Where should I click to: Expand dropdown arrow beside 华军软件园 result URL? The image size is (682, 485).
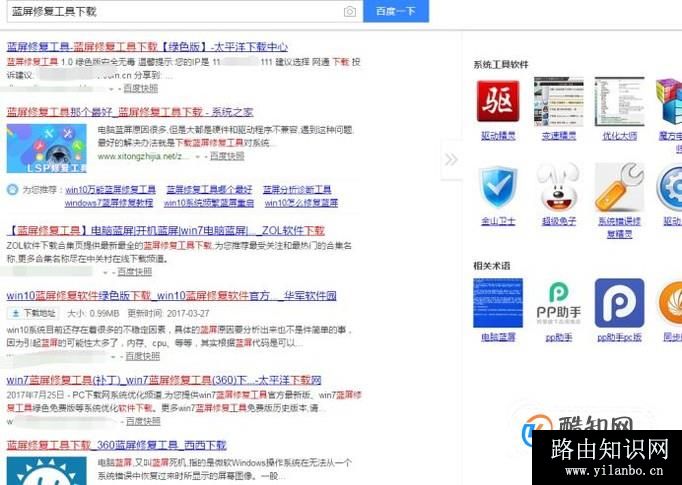point(113,357)
